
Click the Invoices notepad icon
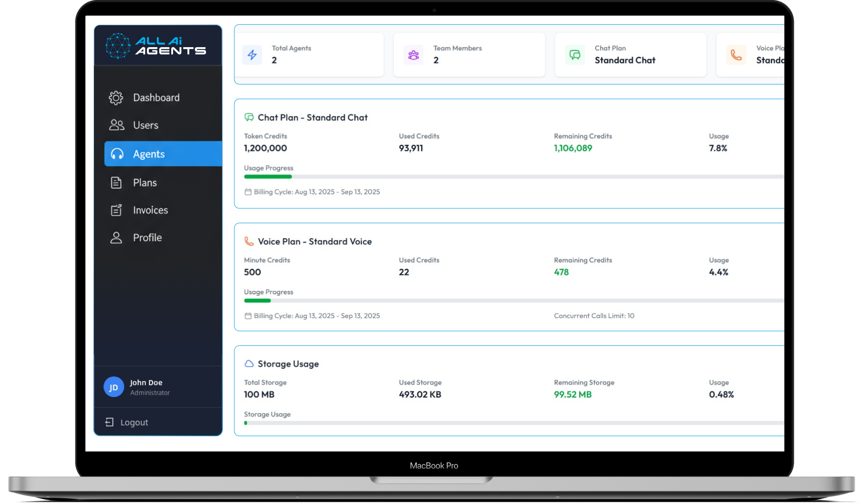tap(116, 210)
